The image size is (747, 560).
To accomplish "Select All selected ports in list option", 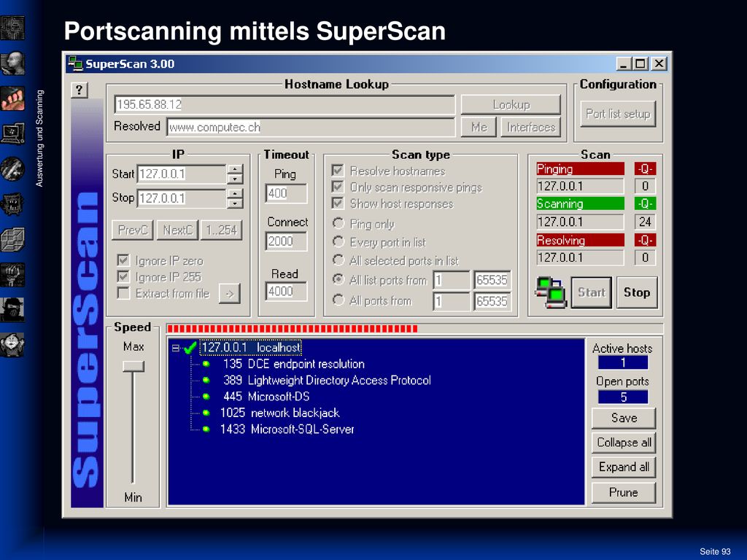I will [338, 260].
